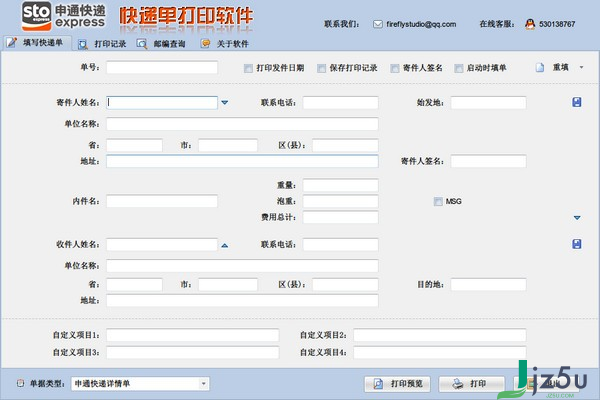This screenshot has width=600, height=400.
Task: Click the 关于软件 chat bubble icon
Action: click(x=205, y=44)
